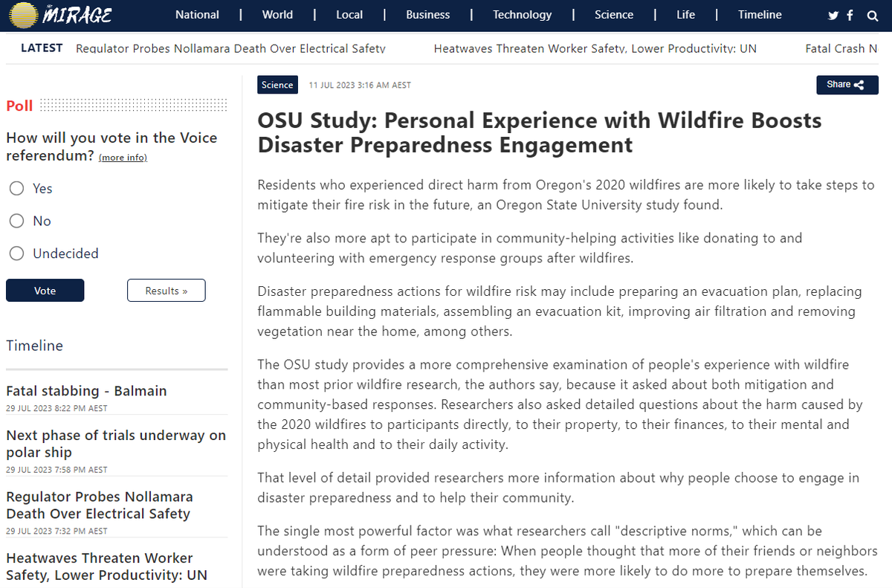The height and width of the screenshot is (588, 892).
Task: Open the Share button on the article
Action: 847,85
